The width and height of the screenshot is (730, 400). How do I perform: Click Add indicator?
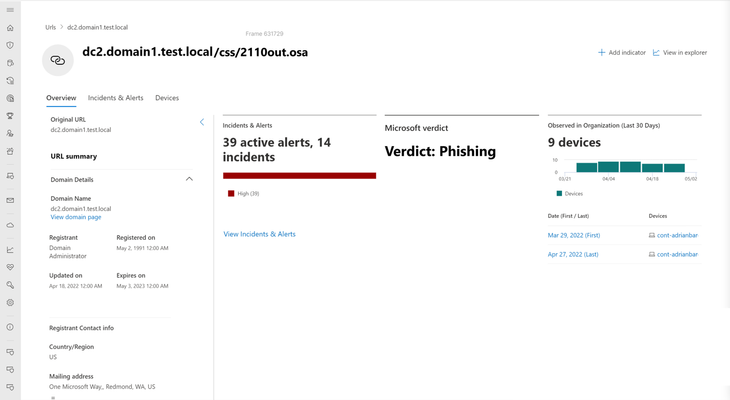(x=622, y=53)
